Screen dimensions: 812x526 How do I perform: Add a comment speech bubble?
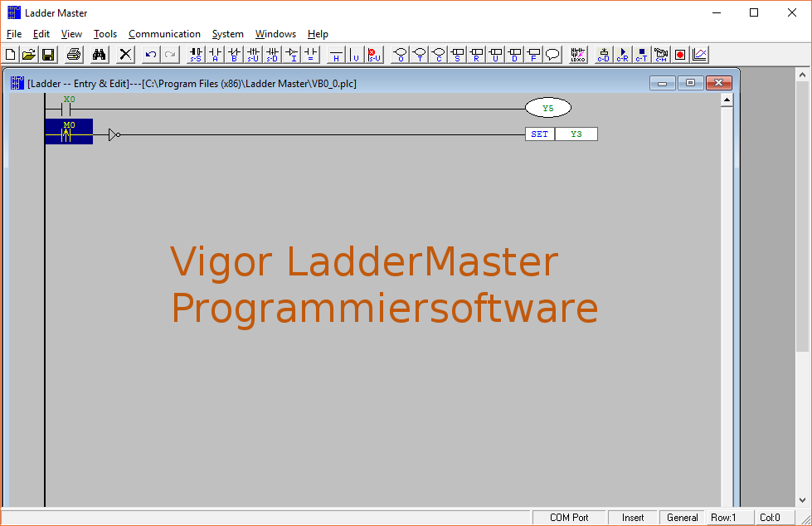pyautogui.click(x=553, y=55)
